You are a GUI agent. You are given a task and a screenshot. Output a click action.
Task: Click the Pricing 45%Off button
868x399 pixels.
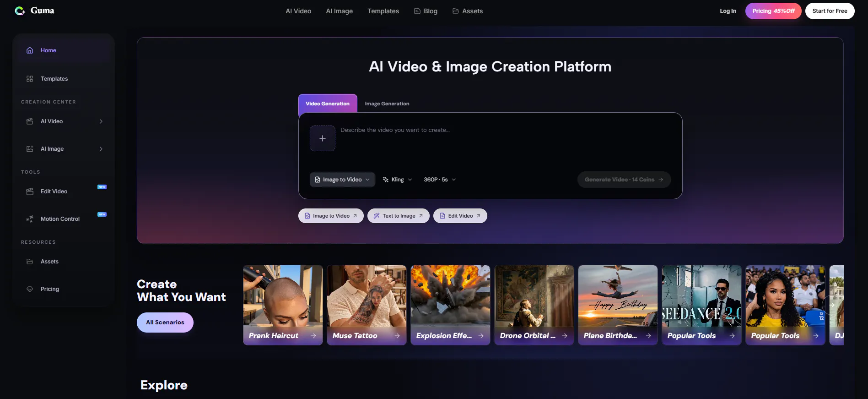pyautogui.click(x=773, y=11)
